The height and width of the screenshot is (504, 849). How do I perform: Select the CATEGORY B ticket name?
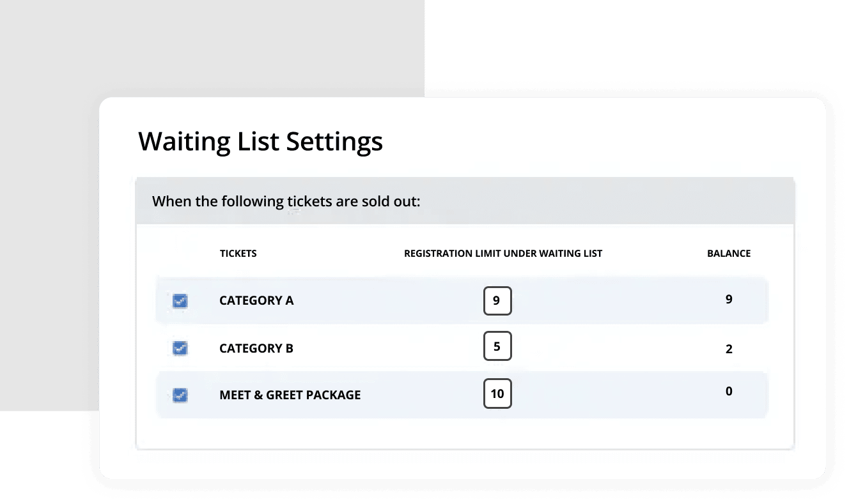tap(256, 349)
